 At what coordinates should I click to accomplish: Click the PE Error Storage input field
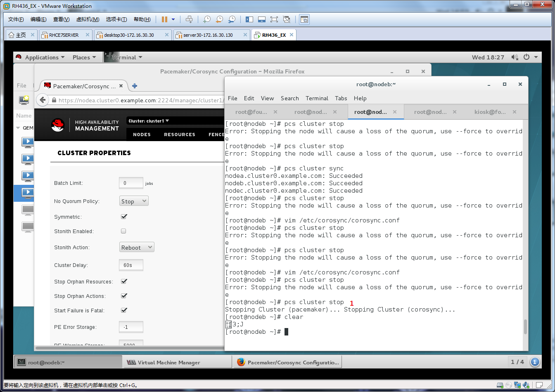[x=131, y=327]
